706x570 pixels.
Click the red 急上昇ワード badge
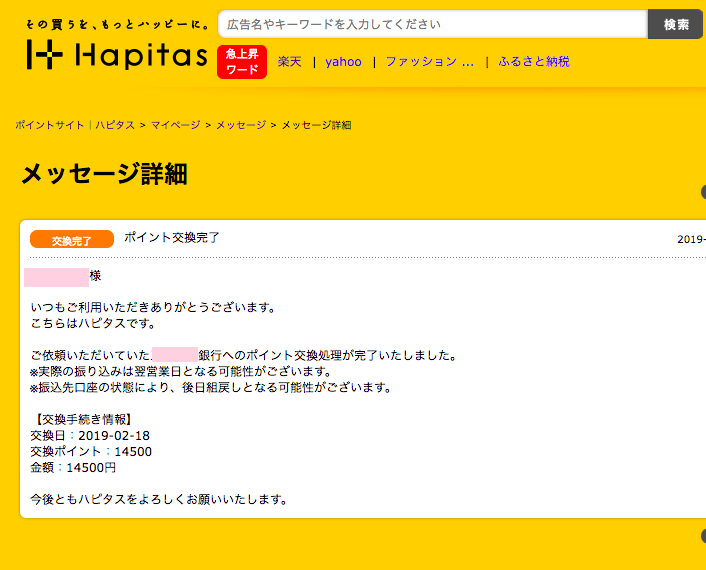[x=242, y=62]
